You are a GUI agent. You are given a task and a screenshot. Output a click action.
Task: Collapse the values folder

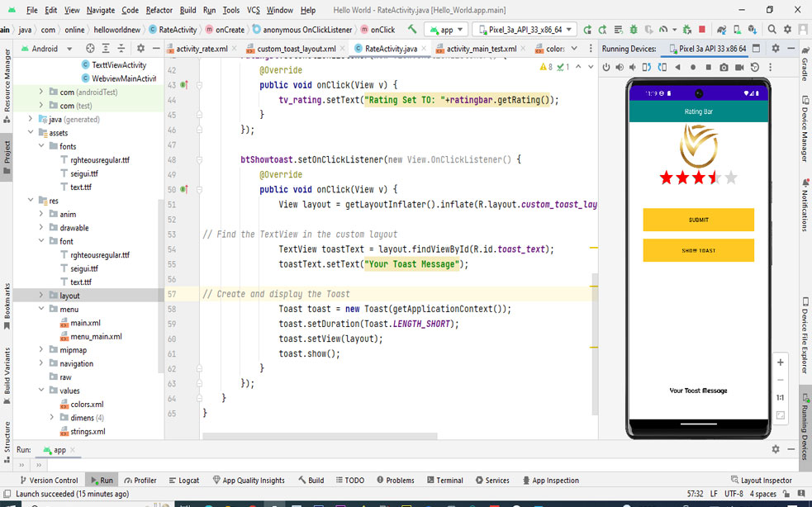(41, 390)
